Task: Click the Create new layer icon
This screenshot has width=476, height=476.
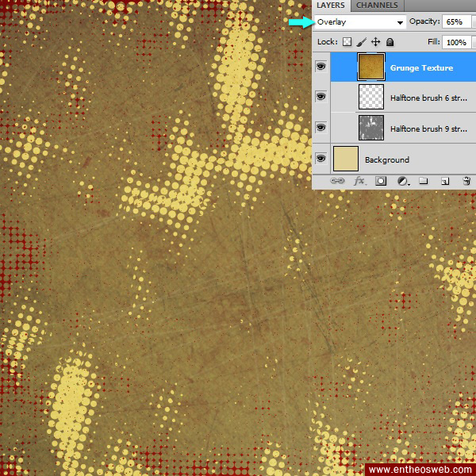Action: (x=445, y=181)
